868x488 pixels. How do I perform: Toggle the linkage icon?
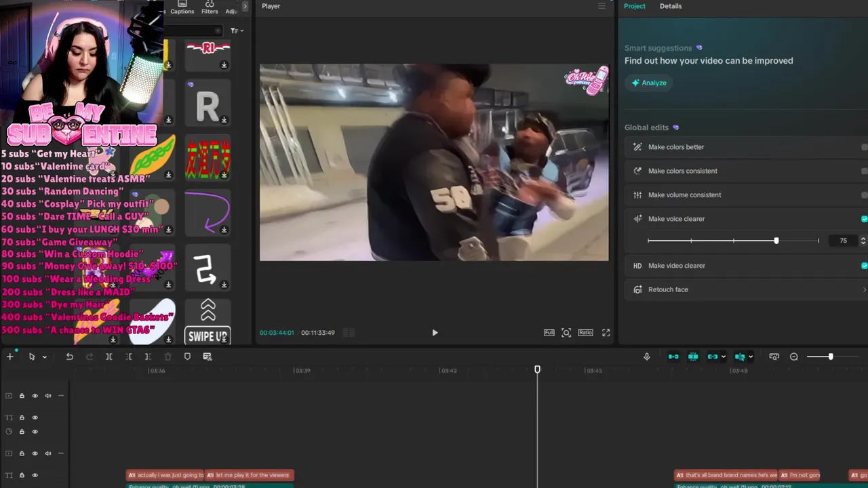[712, 357]
